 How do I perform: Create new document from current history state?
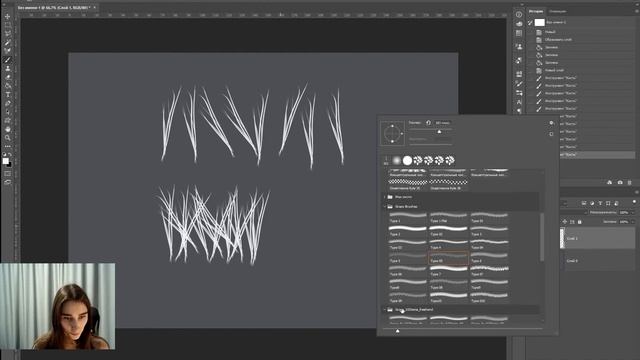coord(609,182)
